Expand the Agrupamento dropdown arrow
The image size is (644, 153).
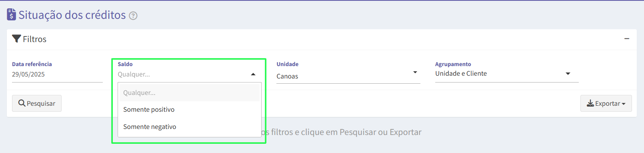tap(568, 74)
